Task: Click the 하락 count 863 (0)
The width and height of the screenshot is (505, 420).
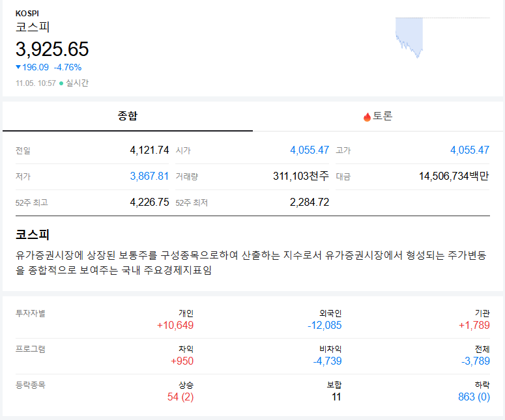Action: pyautogui.click(x=474, y=397)
